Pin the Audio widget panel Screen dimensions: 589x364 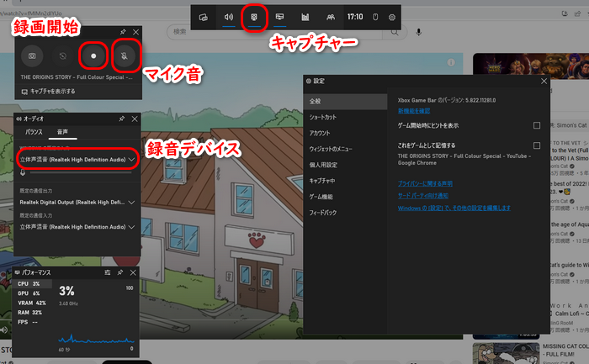point(122,119)
